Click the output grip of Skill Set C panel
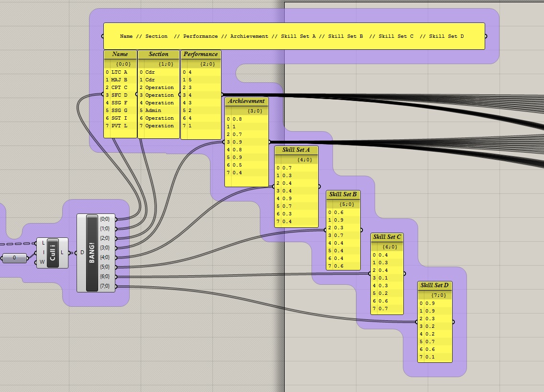Viewport: 544px width, 392px height. (404, 274)
